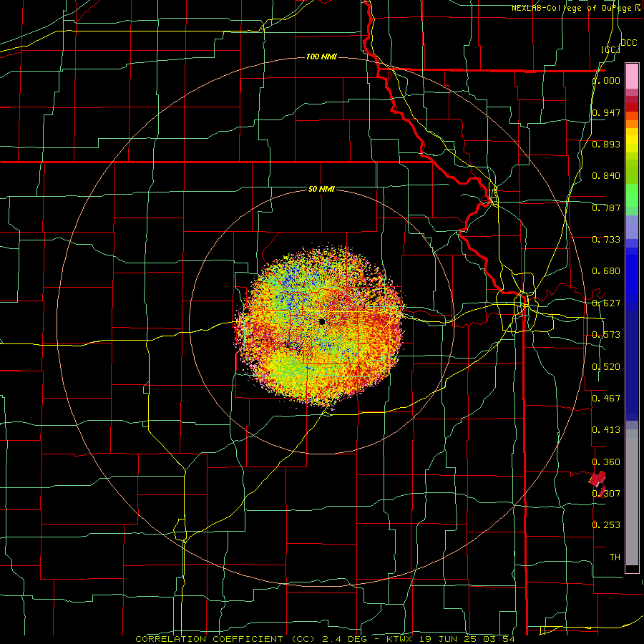Pick the orange band of the color bar
The height and width of the screenshot is (644, 644).
pyautogui.click(x=632, y=124)
